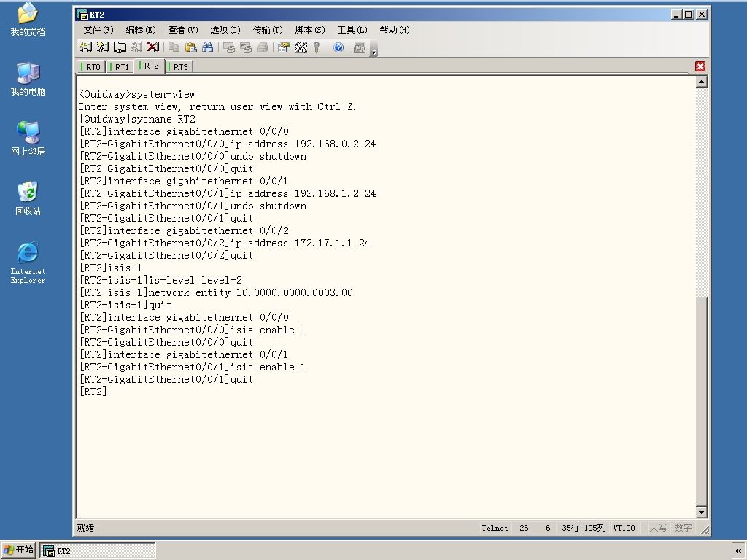The height and width of the screenshot is (560, 747).
Task: Click the last grayed toolbar icon
Action: click(360, 47)
